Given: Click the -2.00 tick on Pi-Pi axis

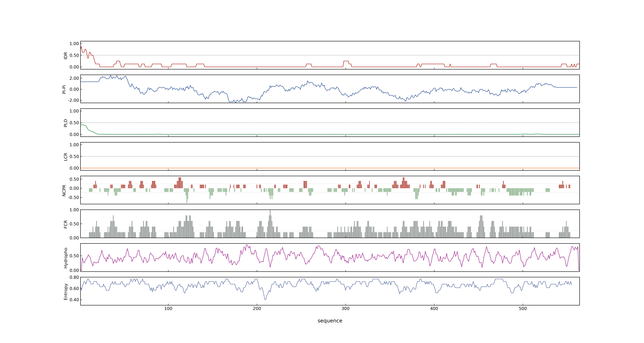Looking at the screenshot, I should (73, 100).
